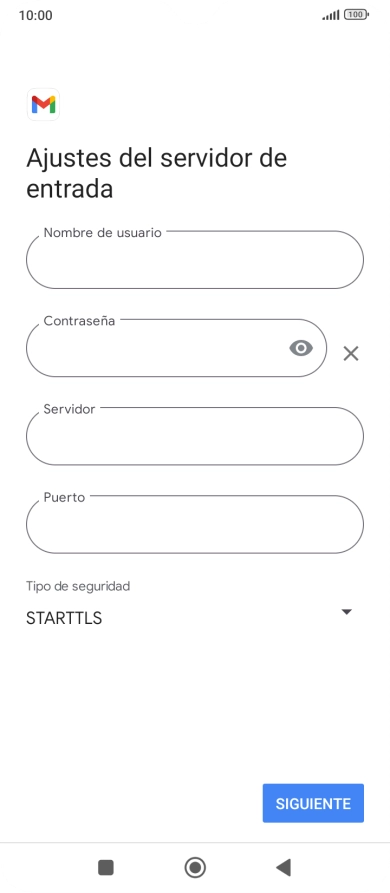Show password with the eye icon
Screen dimensions: 390x893
pyautogui.click(x=301, y=347)
